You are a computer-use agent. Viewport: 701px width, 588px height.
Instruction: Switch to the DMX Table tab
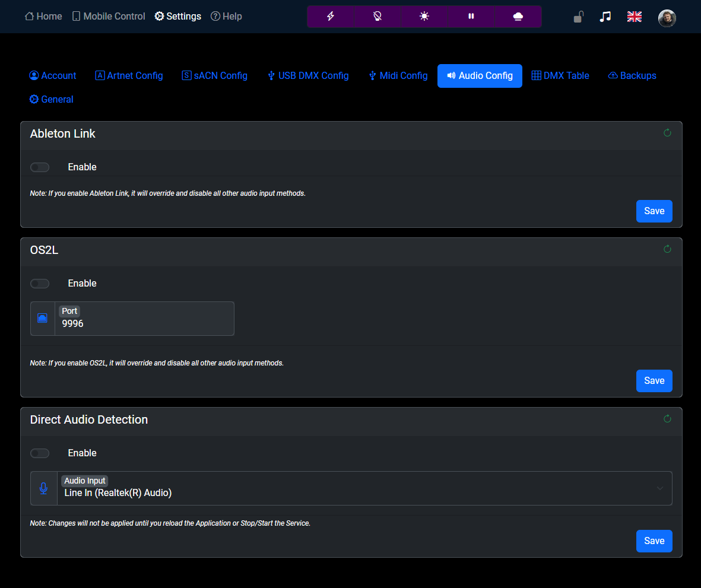click(x=560, y=75)
